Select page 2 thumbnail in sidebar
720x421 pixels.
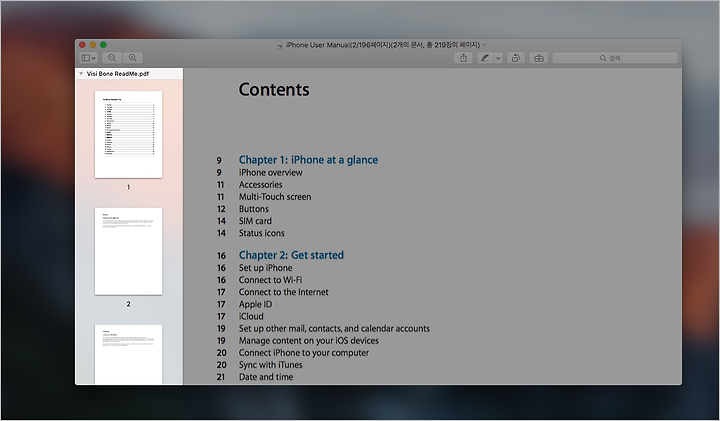(x=129, y=252)
